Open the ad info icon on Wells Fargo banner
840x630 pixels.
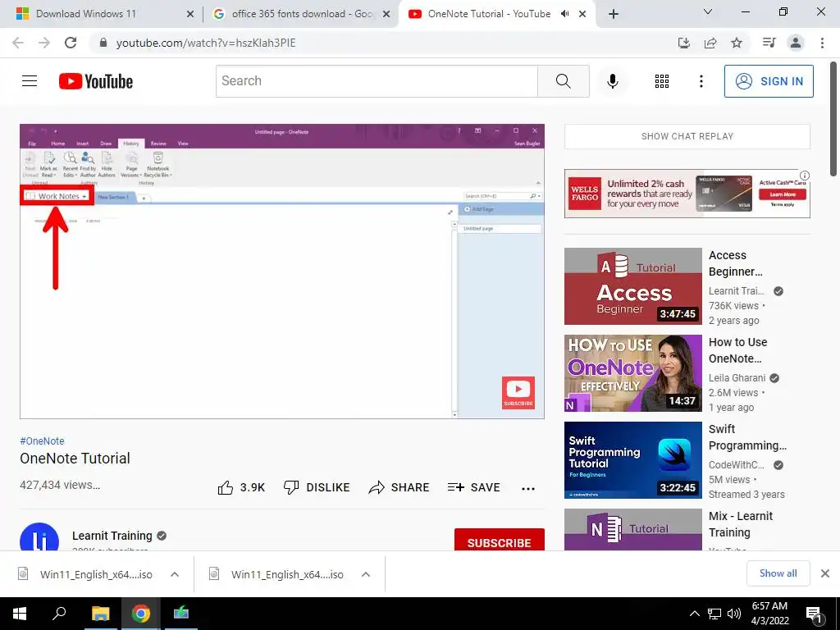pyautogui.click(x=804, y=176)
